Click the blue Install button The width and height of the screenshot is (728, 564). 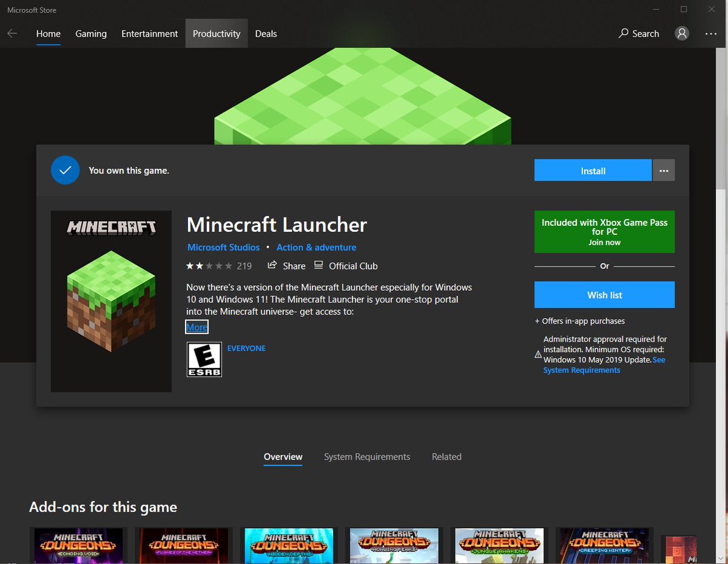pos(593,171)
